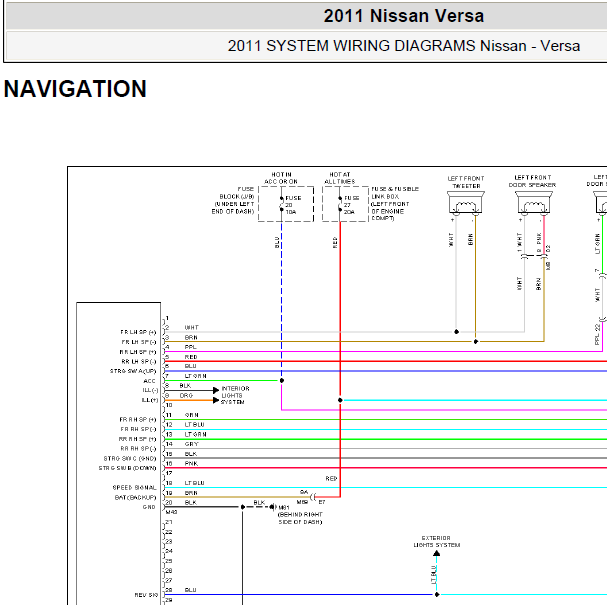Click the "SPEED SIGNAL" pin label
The width and height of the screenshot is (607, 605).
click(x=134, y=488)
